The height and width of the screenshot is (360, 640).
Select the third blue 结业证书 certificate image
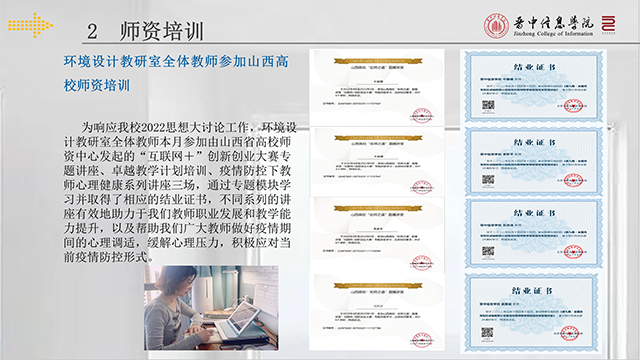pos(533,233)
